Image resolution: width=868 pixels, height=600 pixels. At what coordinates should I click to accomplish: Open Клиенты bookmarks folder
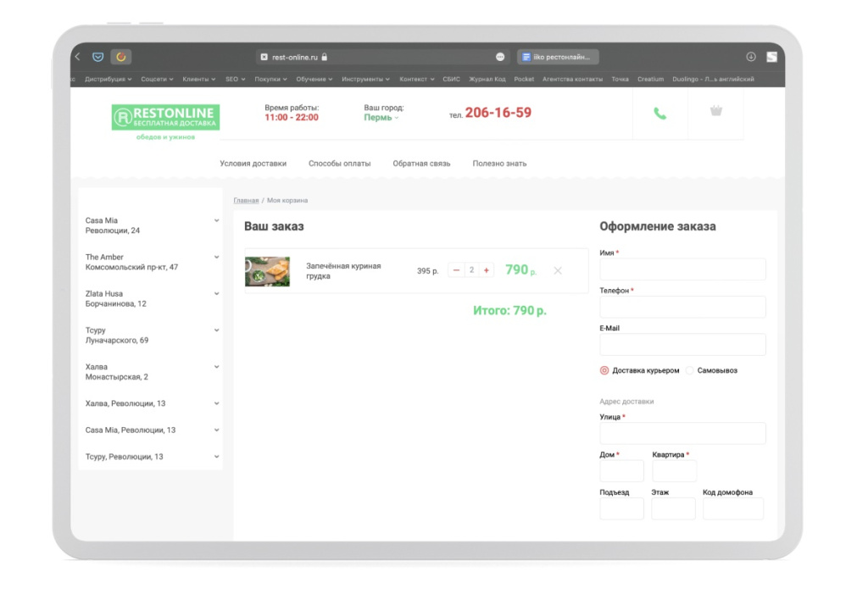click(x=198, y=79)
